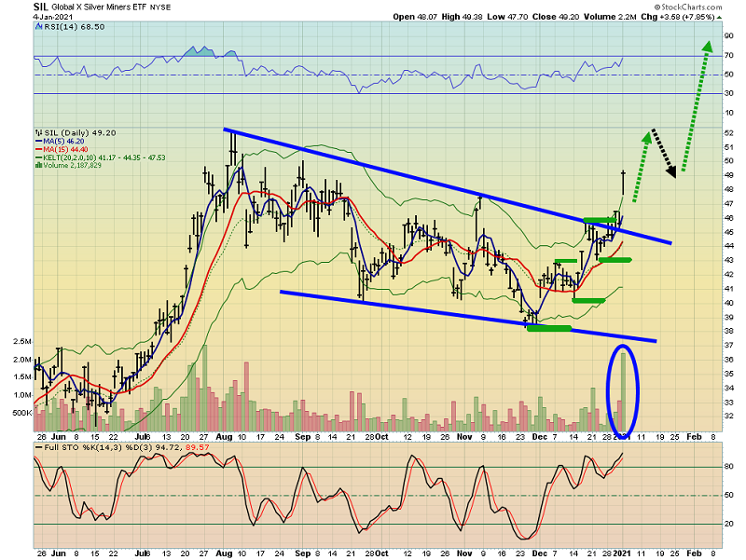The width and height of the screenshot is (746, 560).
Task: Click the 2021 label on price axis
Action: pyautogui.click(x=622, y=436)
